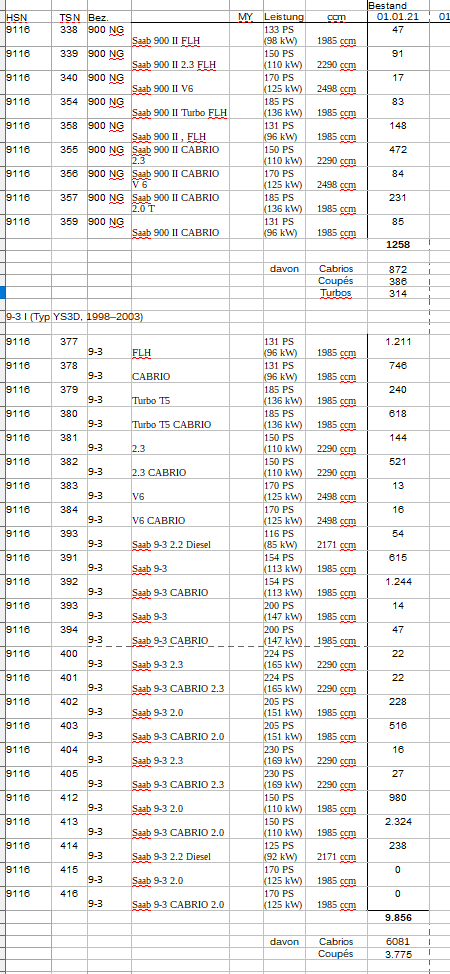Select the Turbo T5 CABRIO cell
The height and width of the screenshot is (974, 450).
pyautogui.click(x=197, y=419)
